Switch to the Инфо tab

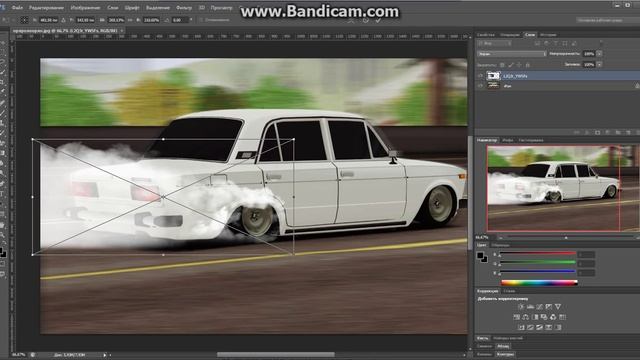[x=508, y=140]
